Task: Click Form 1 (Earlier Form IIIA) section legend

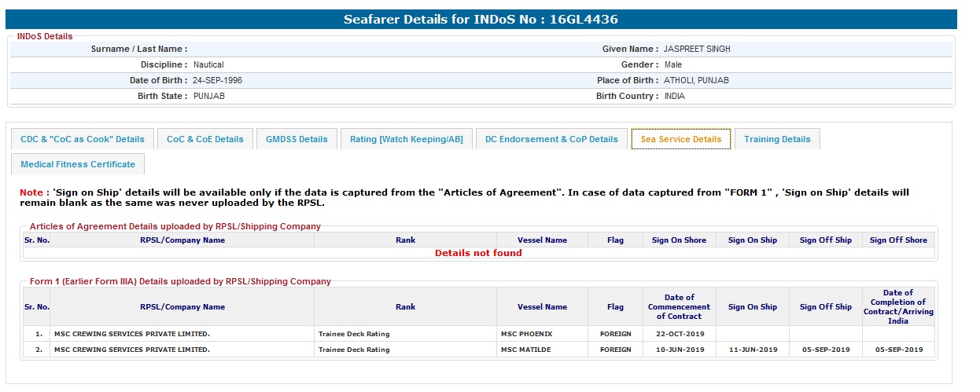Action: 180,281
